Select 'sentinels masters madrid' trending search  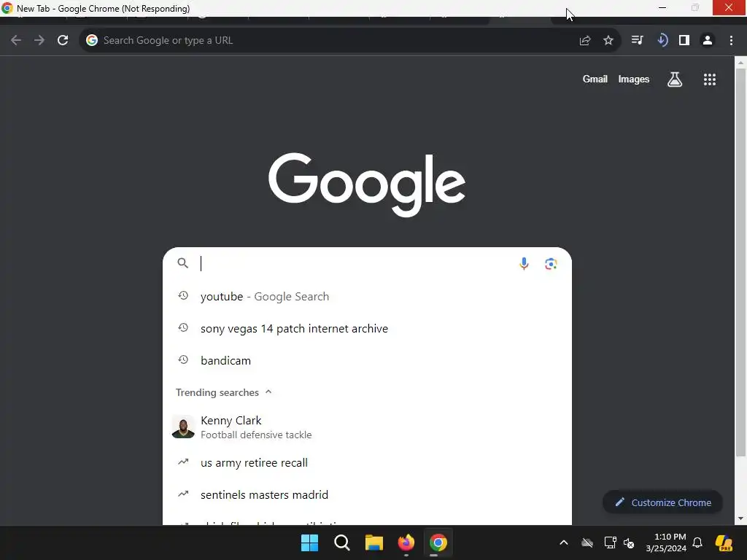pyautogui.click(x=367, y=494)
